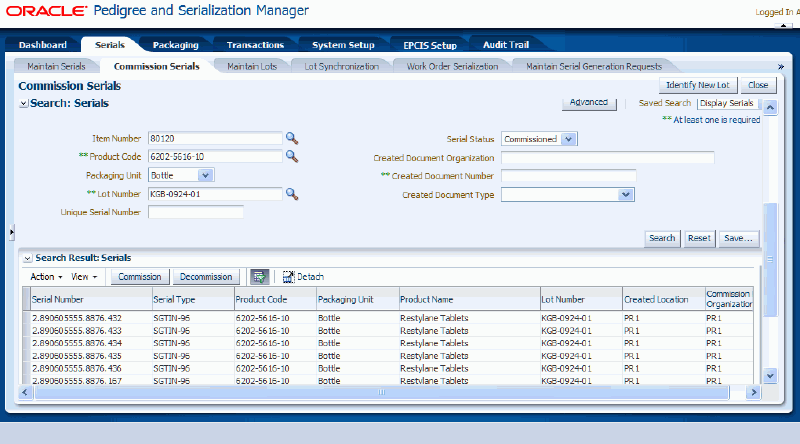Go to the Maintain Lots subtab
The width and height of the screenshot is (800, 444).
click(252, 66)
